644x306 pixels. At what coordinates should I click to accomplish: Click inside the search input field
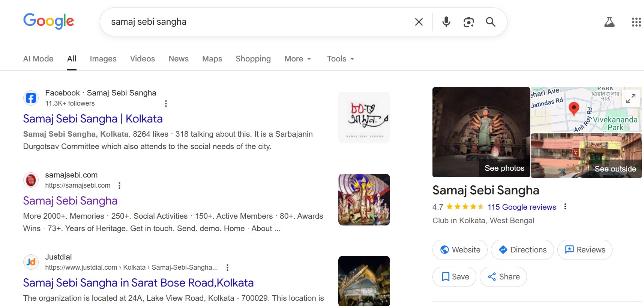[x=255, y=22]
